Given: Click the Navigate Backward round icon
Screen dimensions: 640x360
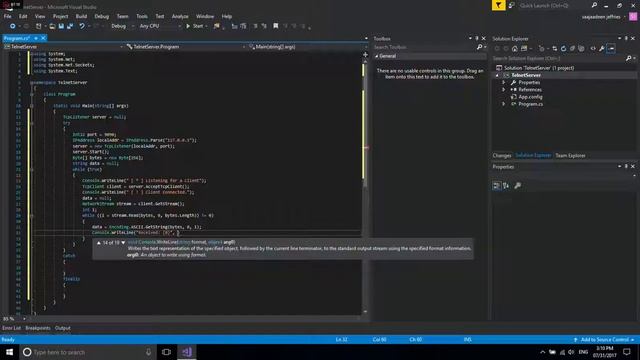Looking at the screenshot, I should click(x=13, y=26).
